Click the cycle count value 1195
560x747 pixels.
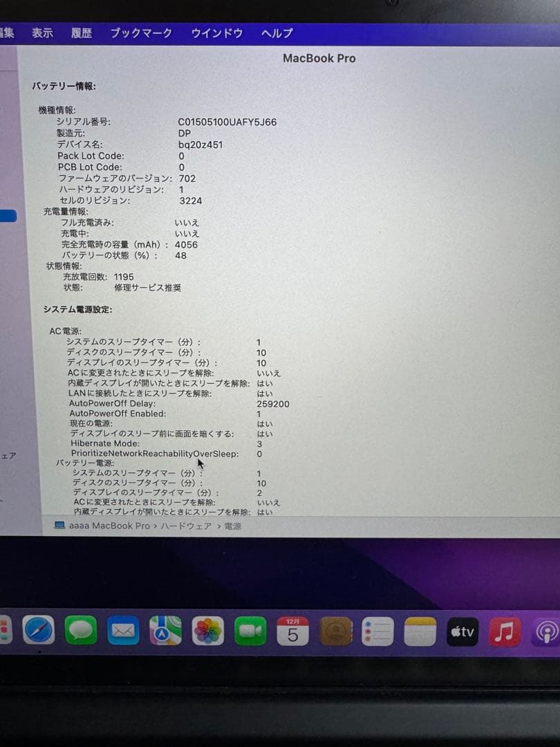tap(124, 277)
